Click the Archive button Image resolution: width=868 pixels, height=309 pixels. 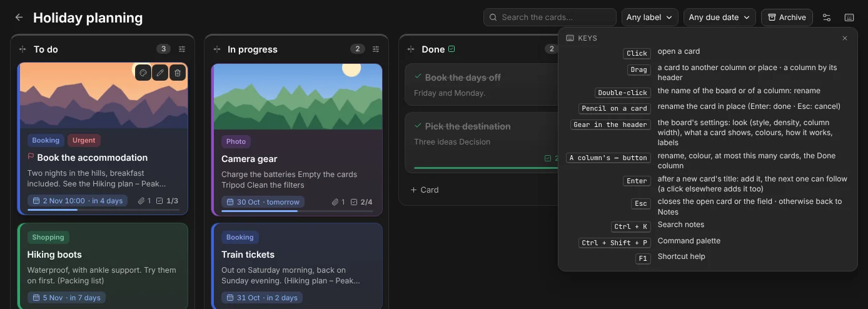[x=787, y=18]
